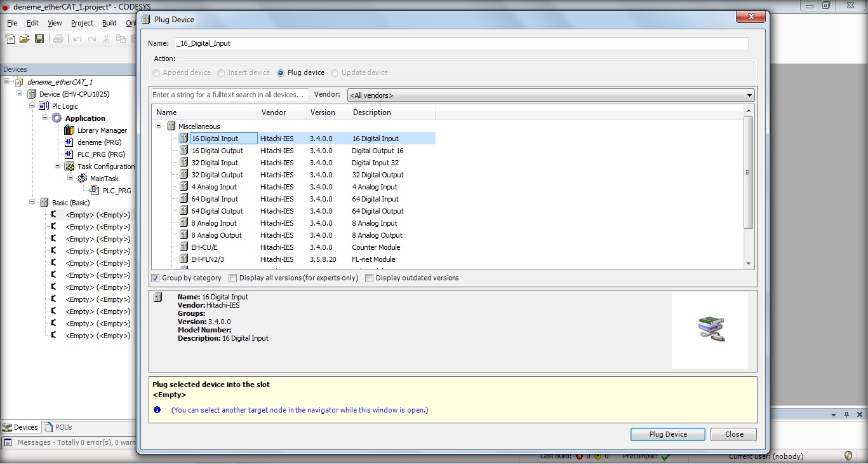Click the fulltext device search field
The height and width of the screenshot is (464, 868).
[x=229, y=95]
